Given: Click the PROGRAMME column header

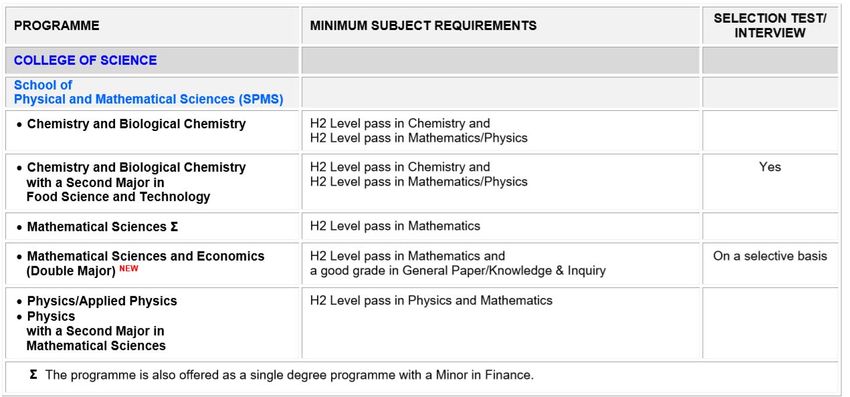Looking at the screenshot, I should point(56,25).
